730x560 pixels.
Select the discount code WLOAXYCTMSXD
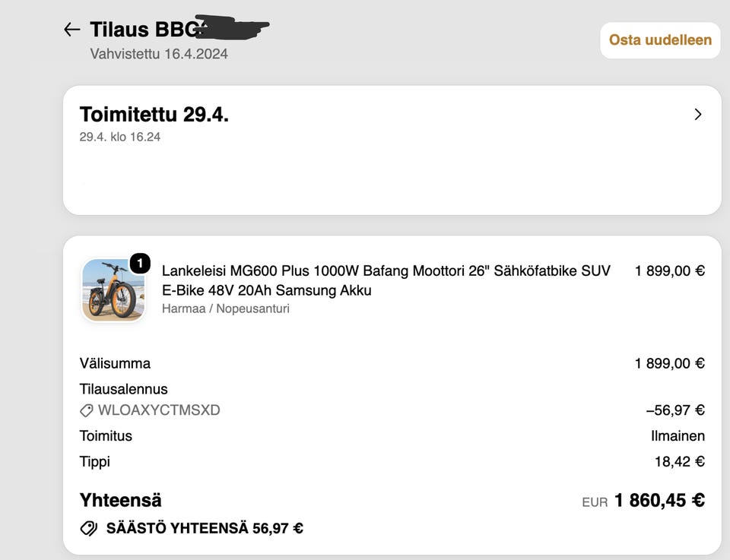[x=159, y=410]
